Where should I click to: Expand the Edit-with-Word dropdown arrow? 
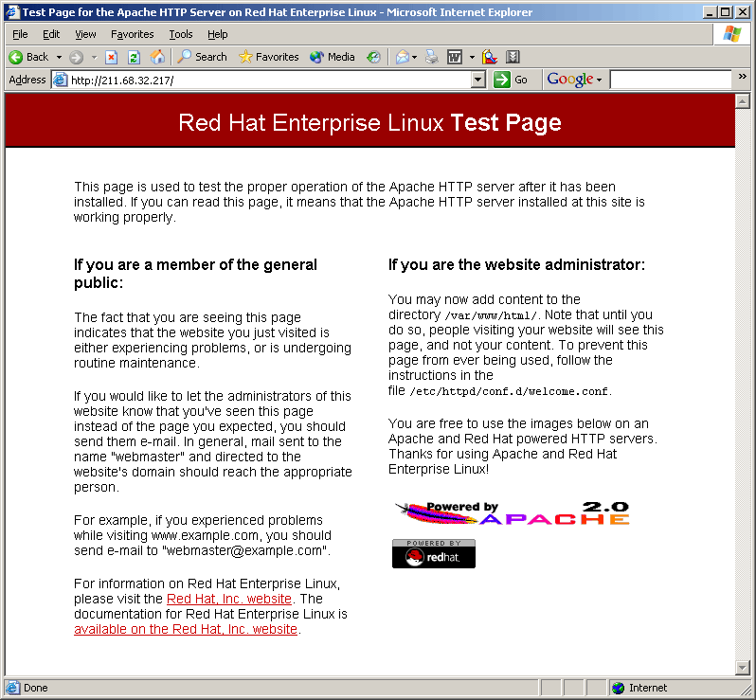[472, 58]
